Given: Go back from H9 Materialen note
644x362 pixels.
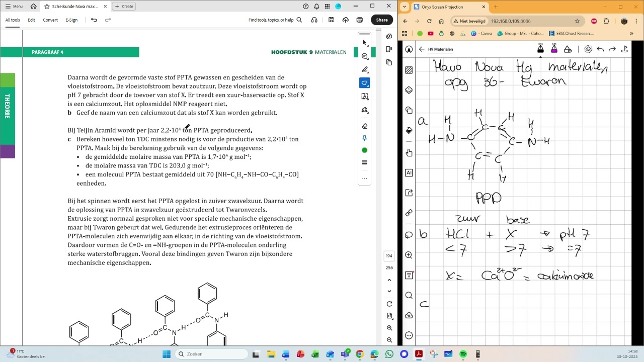Looking at the screenshot, I should click(x=422, y=49).
